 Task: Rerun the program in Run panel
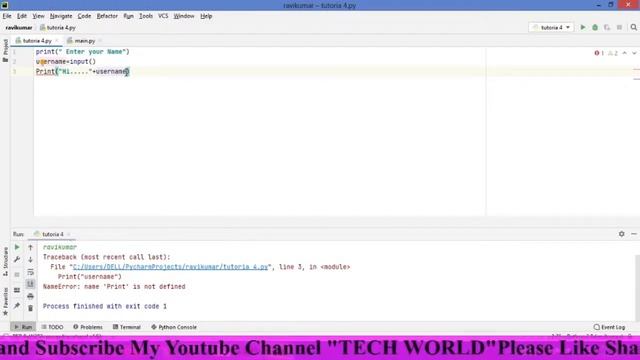(17, 247)
